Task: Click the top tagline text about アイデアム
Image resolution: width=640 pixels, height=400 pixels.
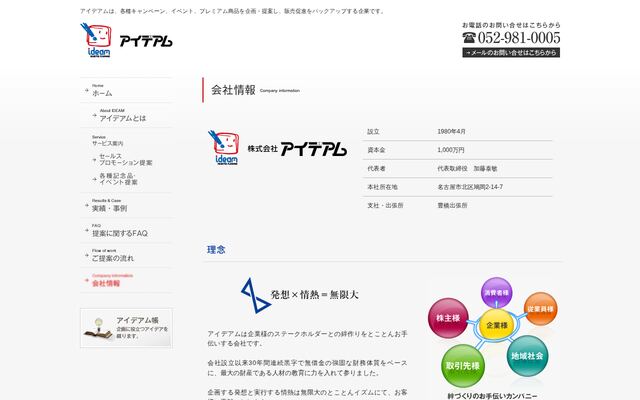Action: (x=233, y=11)
